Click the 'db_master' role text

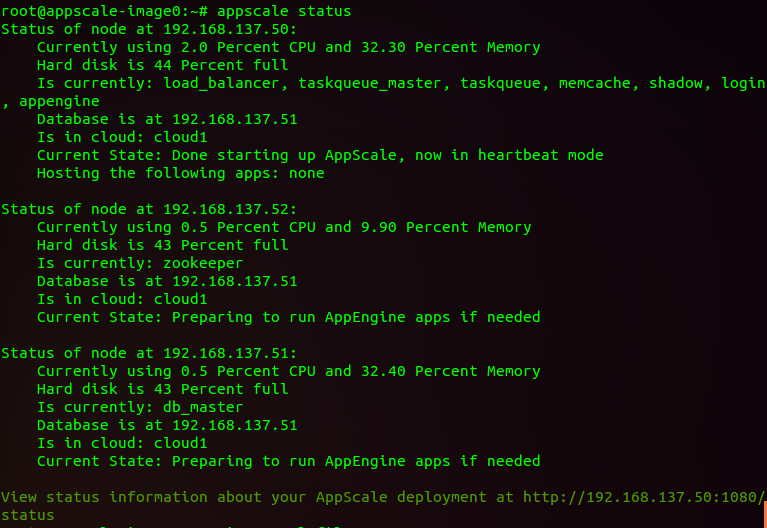coord(203,407)
